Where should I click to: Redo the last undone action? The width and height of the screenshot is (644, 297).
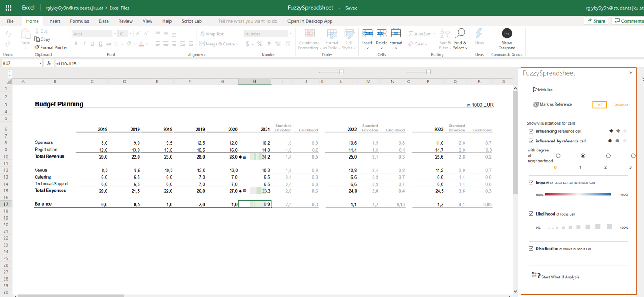(8, 44)
